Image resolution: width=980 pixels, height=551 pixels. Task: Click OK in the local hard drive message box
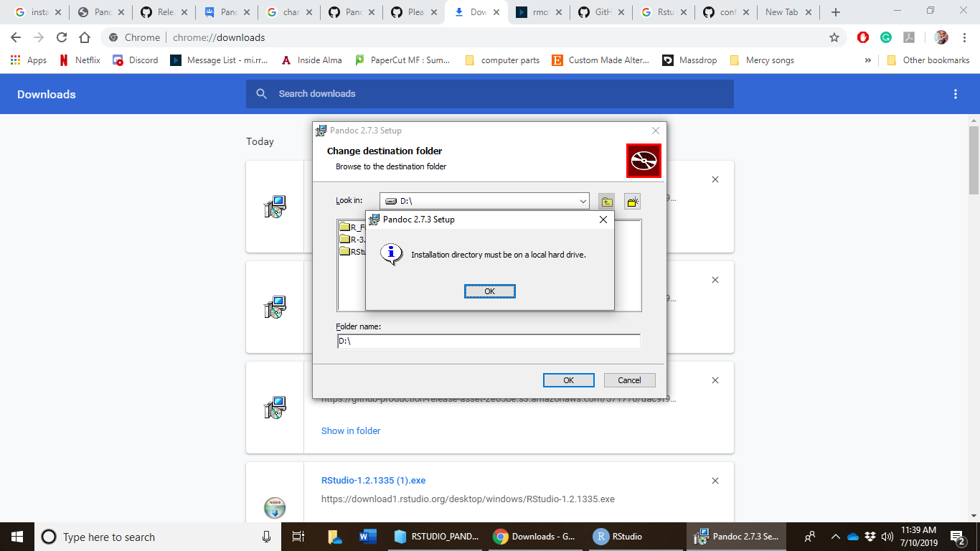(489, 291)
